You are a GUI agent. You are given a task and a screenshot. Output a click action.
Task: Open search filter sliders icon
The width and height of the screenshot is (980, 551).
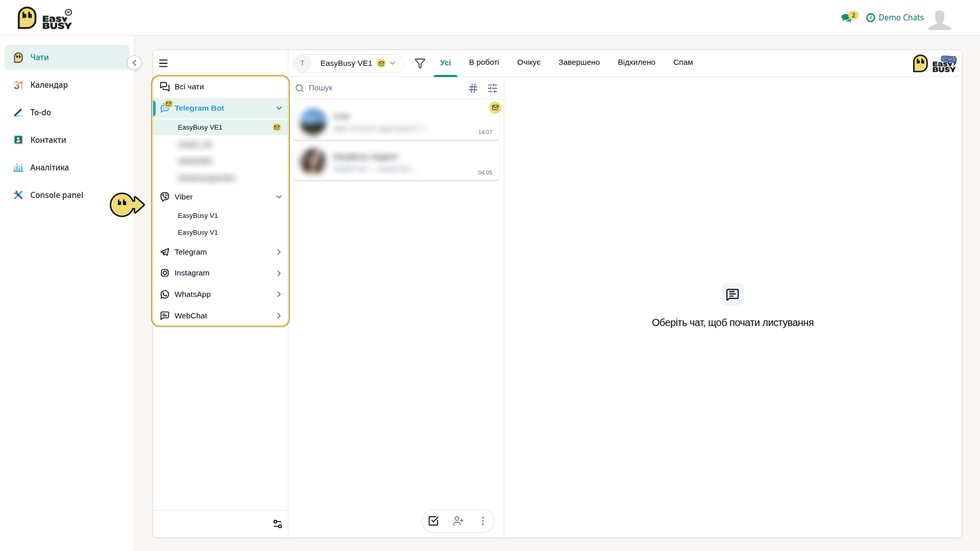point(493,89)
